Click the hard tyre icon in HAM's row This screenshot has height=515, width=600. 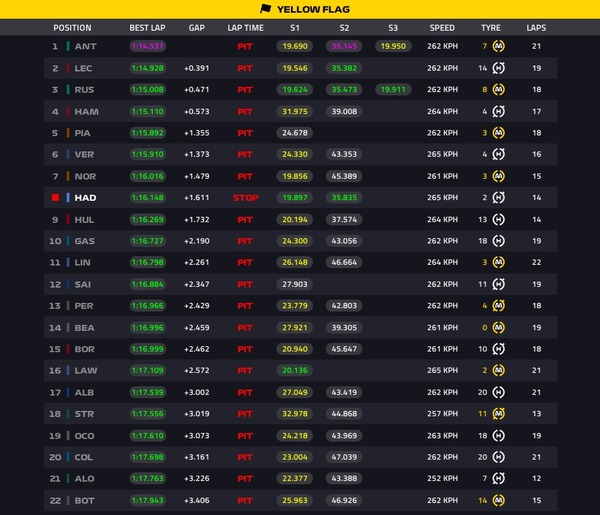(x=498, y=111)
